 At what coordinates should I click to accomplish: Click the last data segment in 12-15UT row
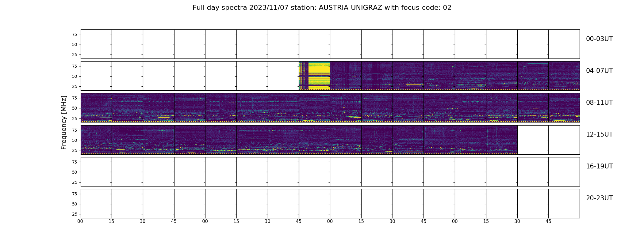pyautogui.click(x=502, y=140)
